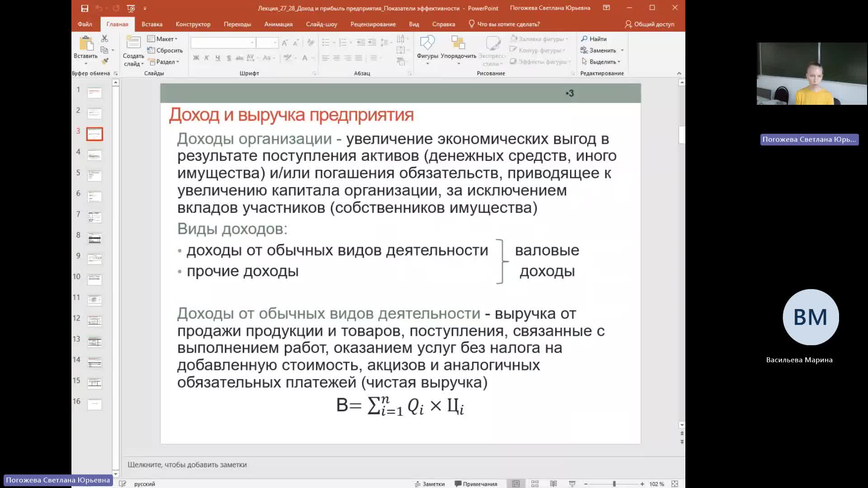Click the zoom out minus button

pyautogui.click(x=586, y=484)
